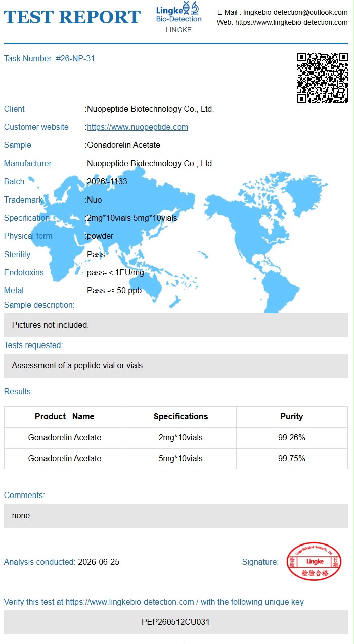Click the Lingke Bio-Detection logo
This screenshot has height=644, width=354.
pos(179,13)
